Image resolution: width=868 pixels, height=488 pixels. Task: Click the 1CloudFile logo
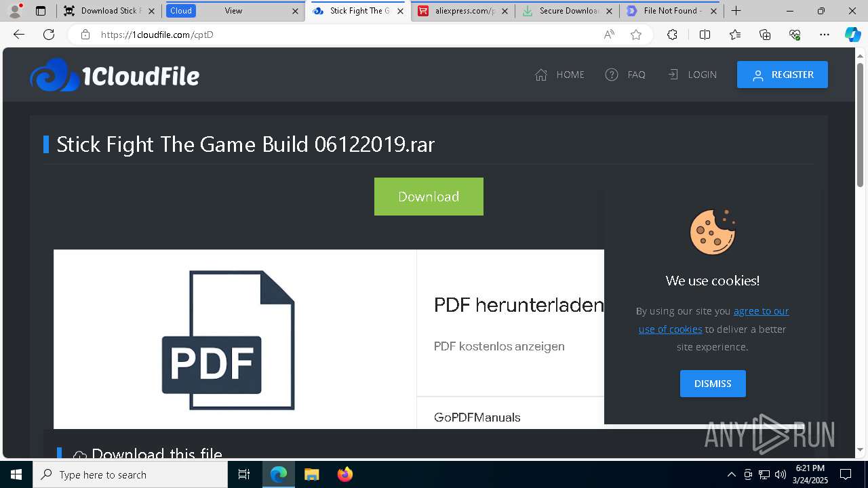(x=115, y=75)
